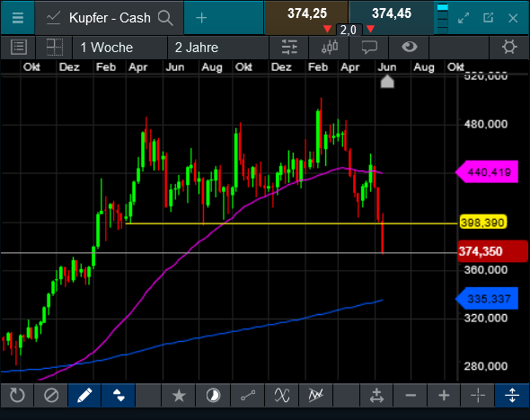530x420 pixels.
Task: Toggle vertical auto-fit arrows button
Action: 512,395
